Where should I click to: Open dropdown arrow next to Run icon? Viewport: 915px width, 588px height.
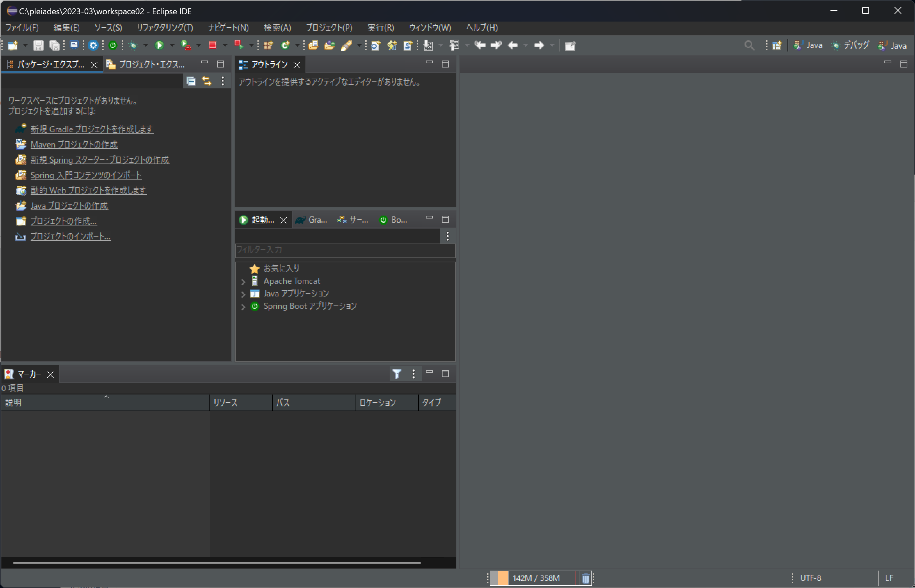172,46
